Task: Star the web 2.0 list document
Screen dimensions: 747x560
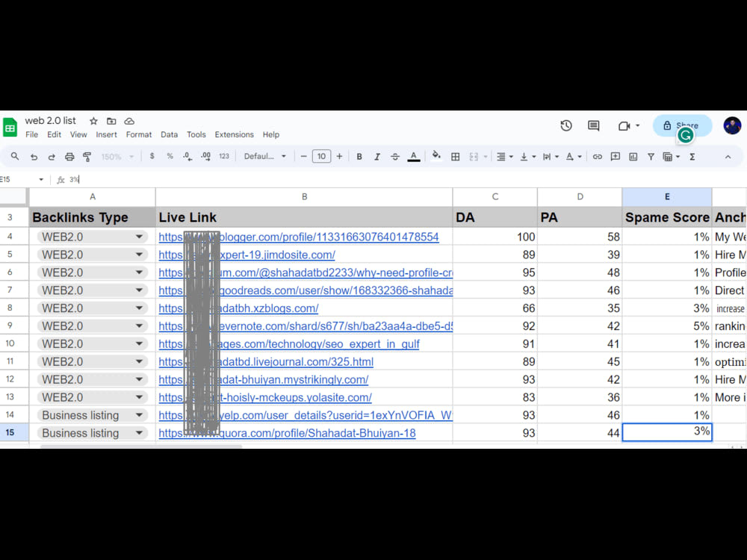Action: [93, 121]
